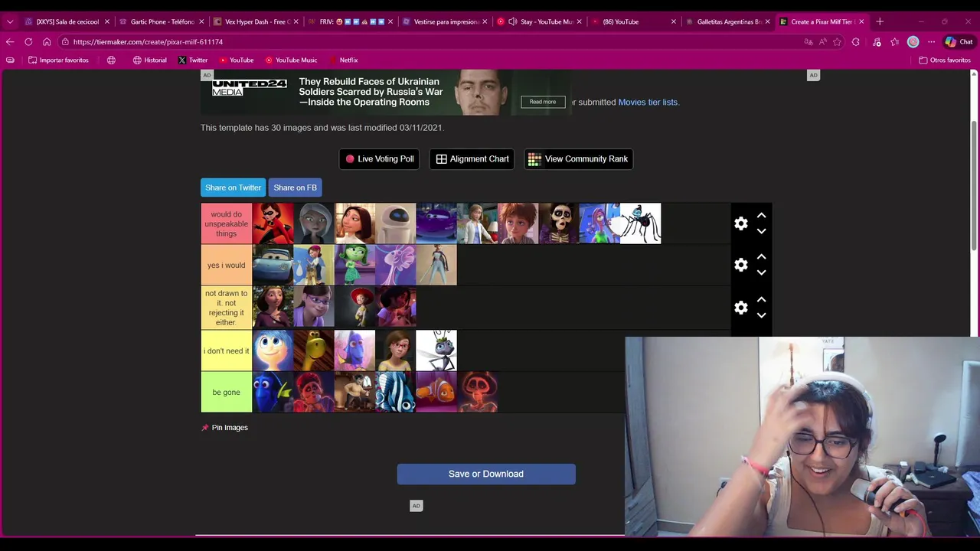980x551 pixels.
Task: Switch to the Sala de cecicool tab
Action: [x=67, y=21]
